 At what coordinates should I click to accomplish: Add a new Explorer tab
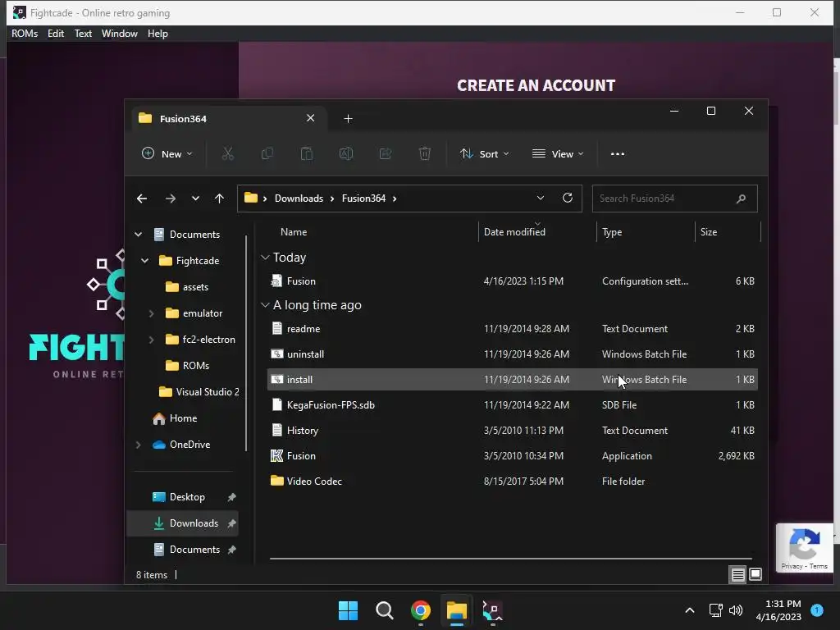pyautogui.click(x=348, y=118)
